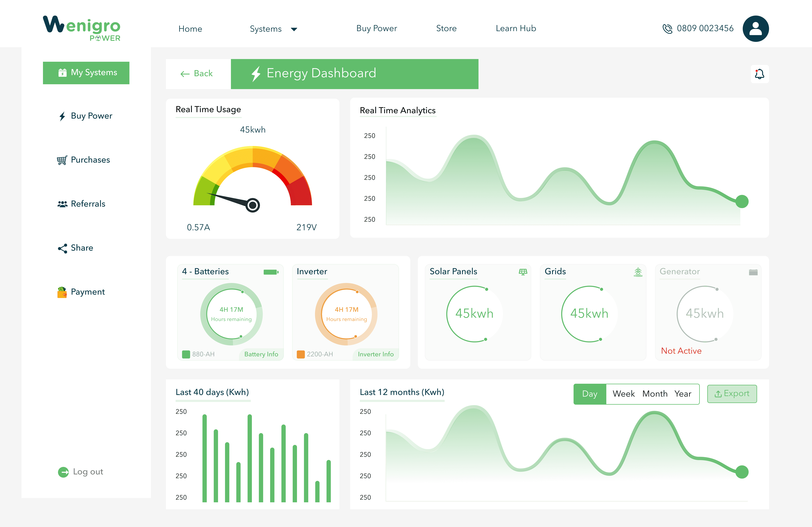Switch to the Month range
Viewport: 812px width, 527px height.
(x=655, y=394)
